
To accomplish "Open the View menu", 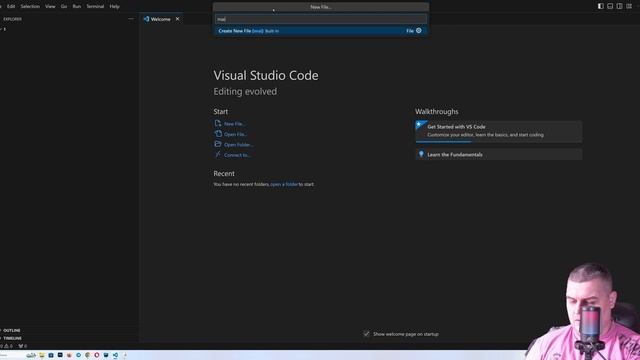I will (50, 7).
